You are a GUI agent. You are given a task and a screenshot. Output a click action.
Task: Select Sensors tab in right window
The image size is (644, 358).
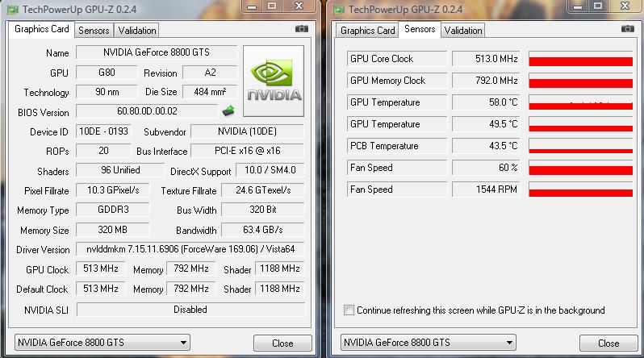tap(420, 29)
